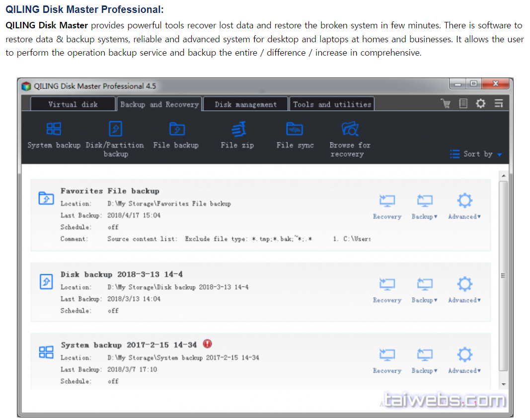Open Backup dropdown for Favorites File backup
530x420 pixels.
coord(425,207)
